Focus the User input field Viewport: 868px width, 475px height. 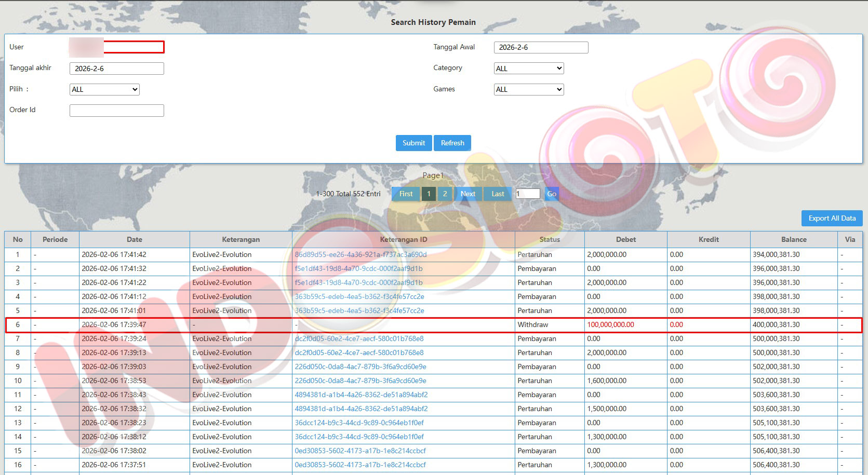(x=133, y=47)
